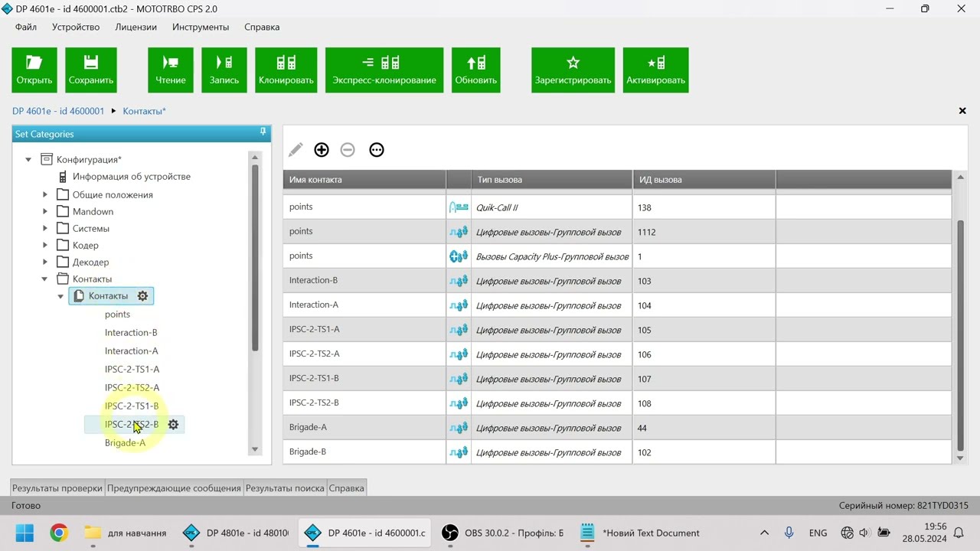
Task: Click the contacts table vertical scrollbar
Action: tap(961, 335)
